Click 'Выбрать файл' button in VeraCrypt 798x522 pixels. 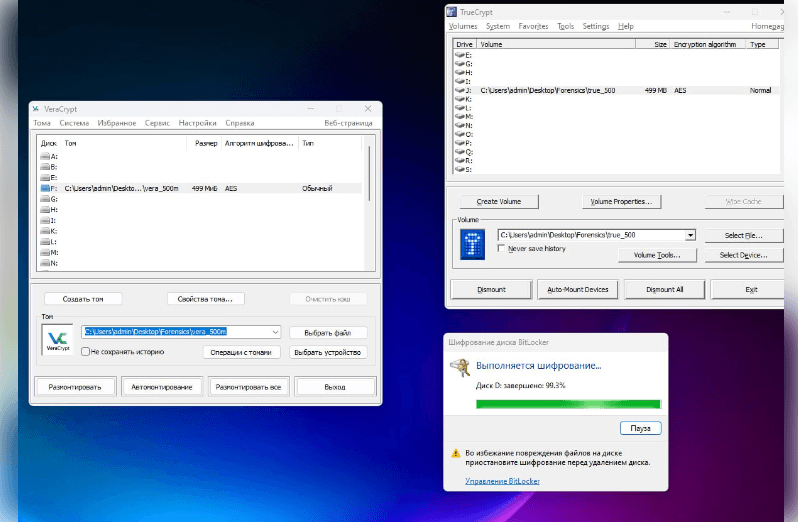328,333
